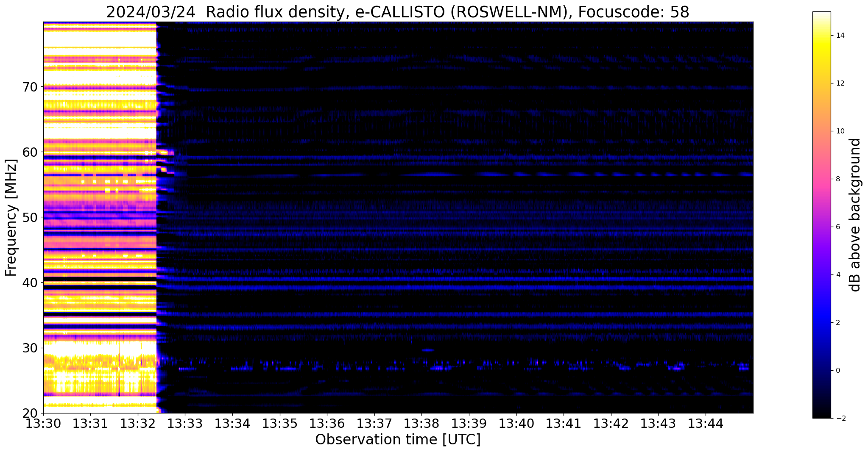Click the 60 MHz frequency tick label
Viewport: 868px width, 452px height.
[x=30, y=152]
